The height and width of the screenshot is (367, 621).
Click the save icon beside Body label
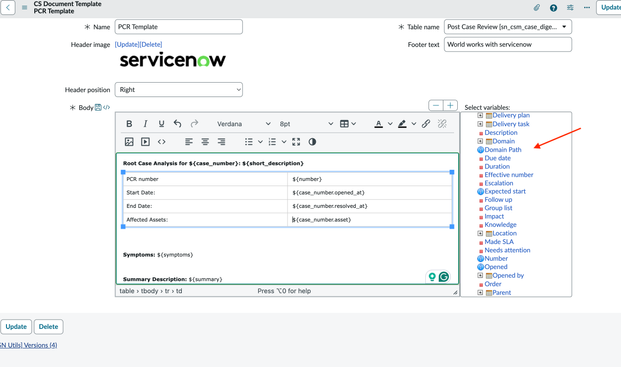tap(98, 107)
